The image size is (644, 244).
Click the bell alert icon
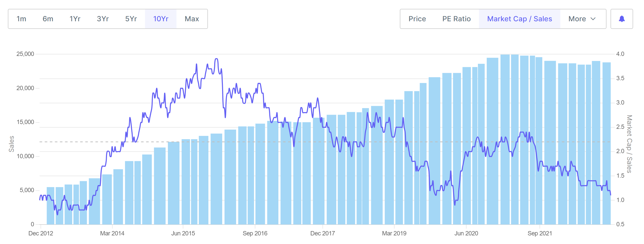[621, 19]
